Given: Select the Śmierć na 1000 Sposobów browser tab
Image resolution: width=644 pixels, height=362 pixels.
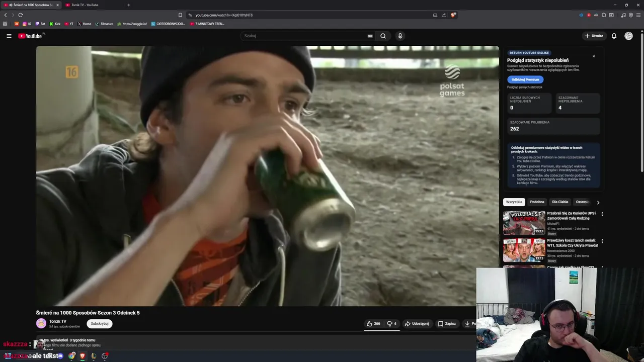Looking at the screenshot, I should [30, 5].
